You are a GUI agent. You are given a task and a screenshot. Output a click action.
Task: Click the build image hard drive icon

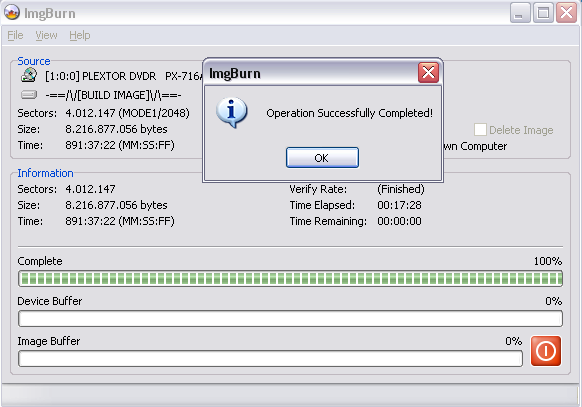(29, 95)
